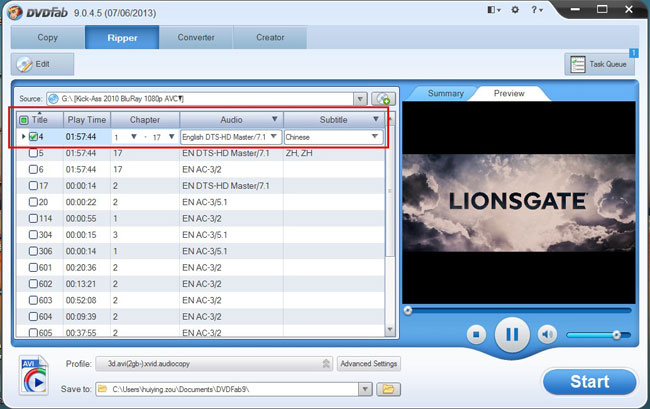650x409 pixels.
Task: Check title 304 checkbox
Action: tap(33, 235)
